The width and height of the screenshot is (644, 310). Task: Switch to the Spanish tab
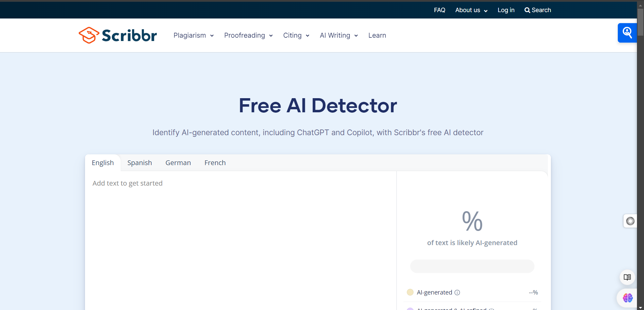(x=139, y=163)
